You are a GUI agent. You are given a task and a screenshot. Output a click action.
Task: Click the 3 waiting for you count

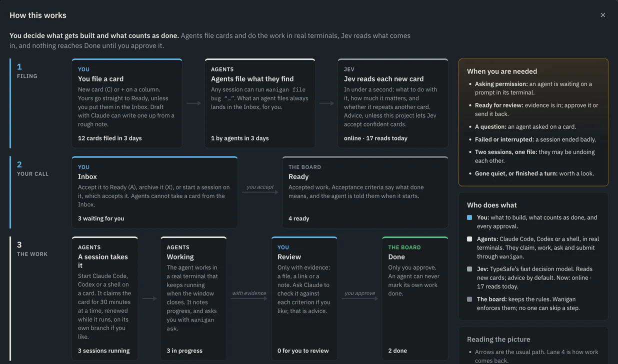101,218
